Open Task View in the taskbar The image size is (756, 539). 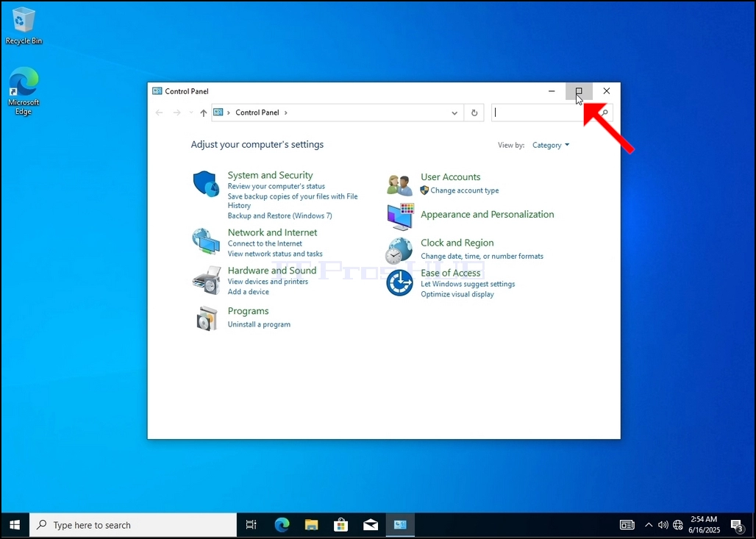252,525
